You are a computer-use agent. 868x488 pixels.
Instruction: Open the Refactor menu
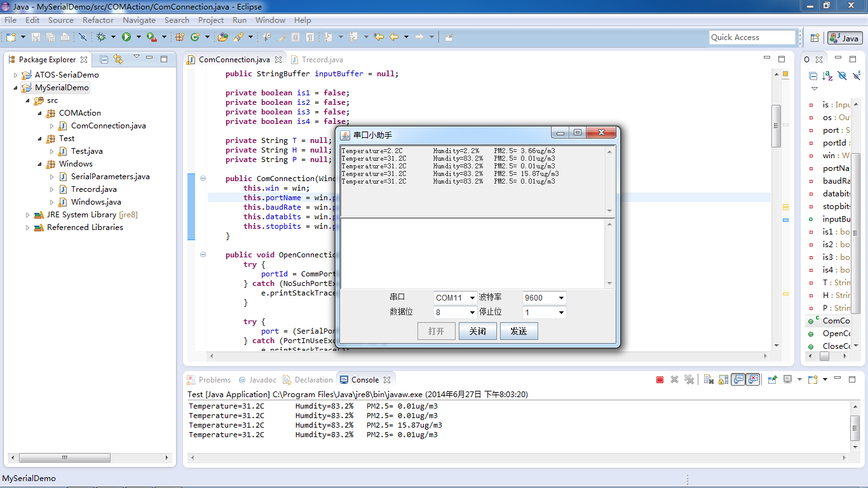[x=98, y=20]
